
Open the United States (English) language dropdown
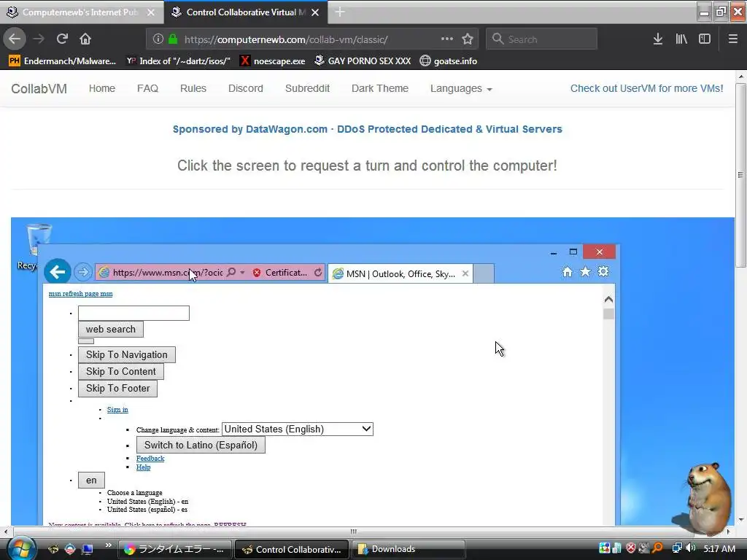pos(298,429)
